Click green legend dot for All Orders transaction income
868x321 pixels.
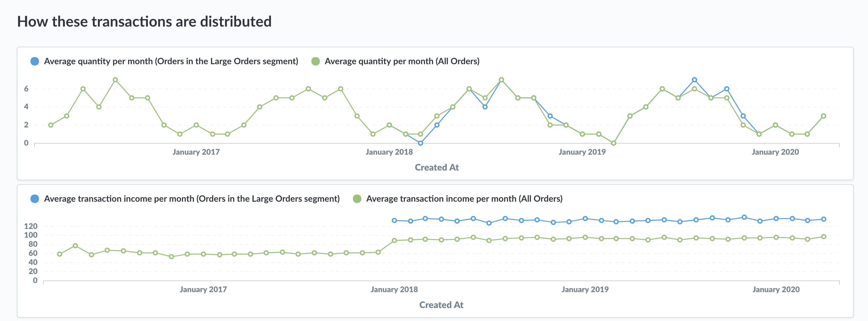(x=357, y=199)
